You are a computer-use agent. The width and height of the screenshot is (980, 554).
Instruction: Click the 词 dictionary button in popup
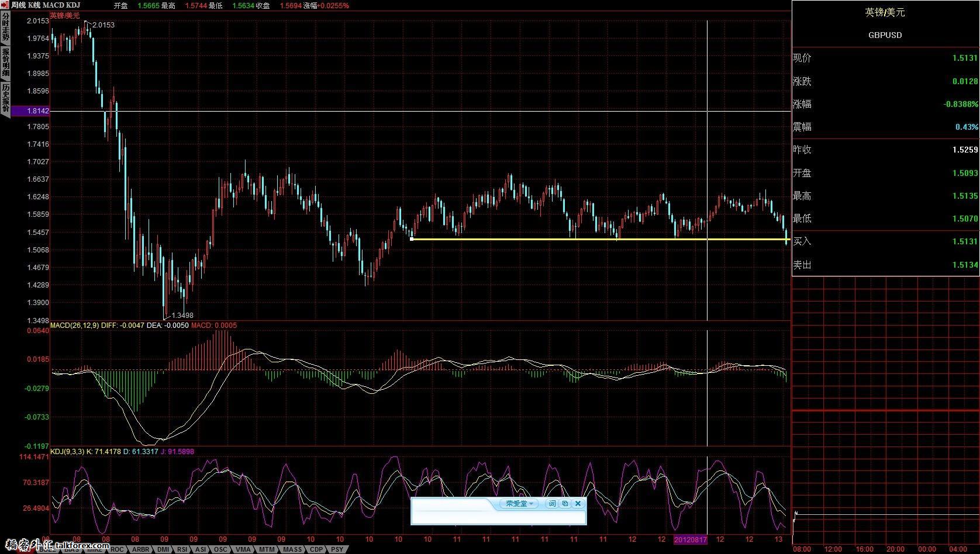pyautogui.click(x=551, y=503)
